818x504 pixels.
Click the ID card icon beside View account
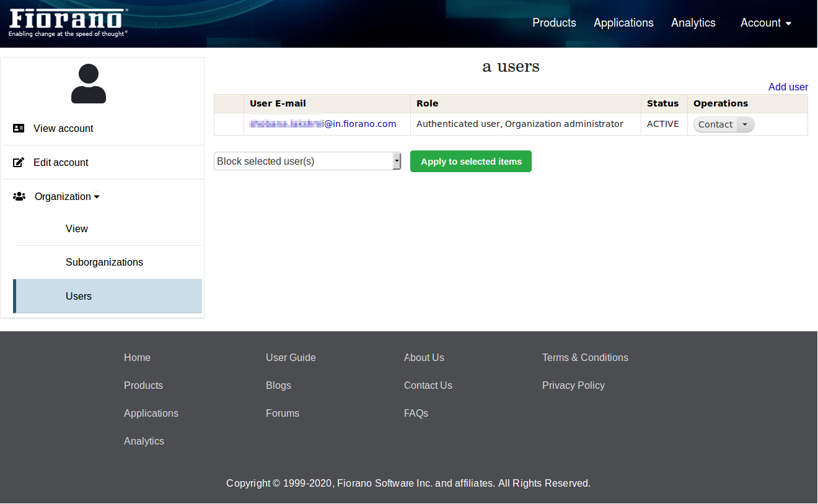click(x=19, y=128)
